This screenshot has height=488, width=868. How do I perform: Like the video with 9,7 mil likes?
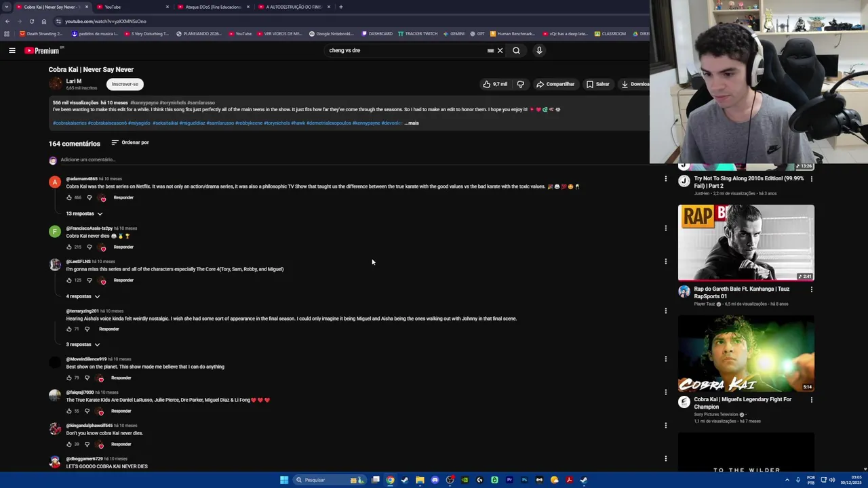(494, 84)
